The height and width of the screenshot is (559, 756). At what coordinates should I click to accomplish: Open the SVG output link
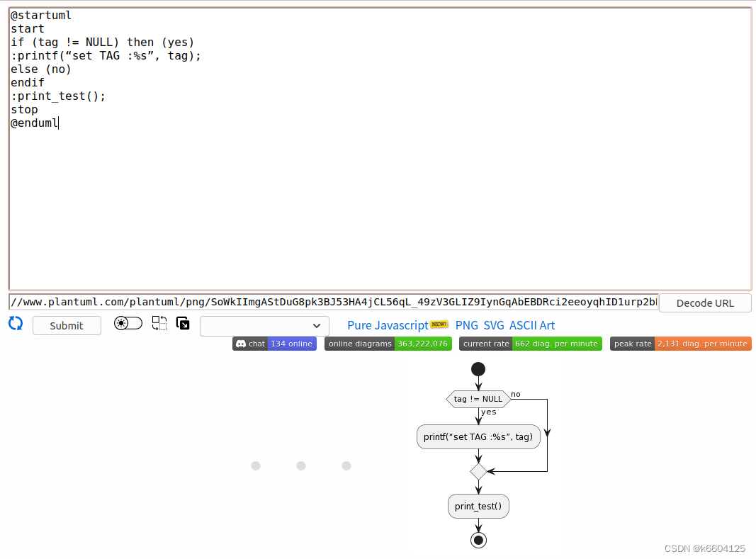tap(494, 326)
